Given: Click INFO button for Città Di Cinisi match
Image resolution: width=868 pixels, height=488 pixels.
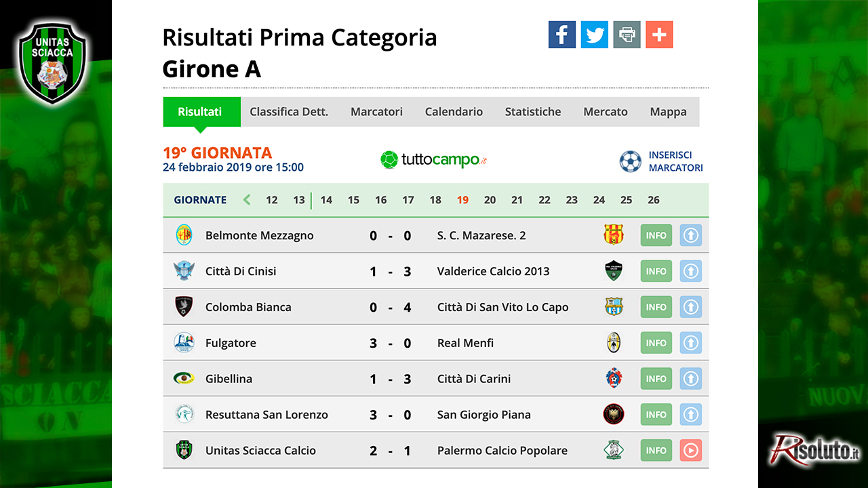Looking at the screenshot, I should pos(656,271).
